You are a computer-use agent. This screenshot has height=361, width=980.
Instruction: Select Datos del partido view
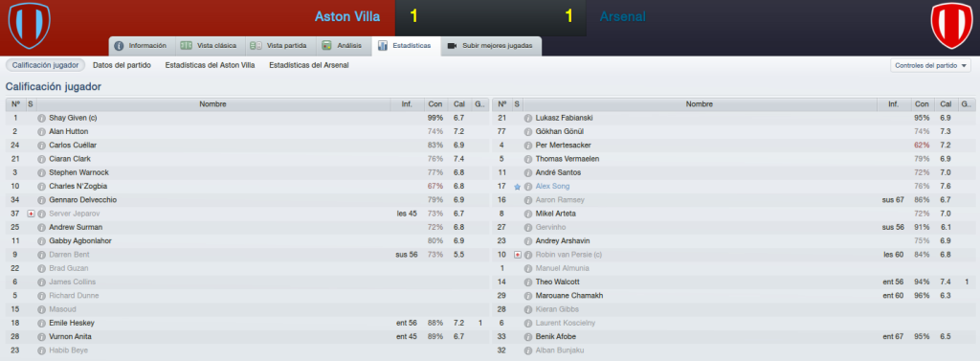[122, 65]
